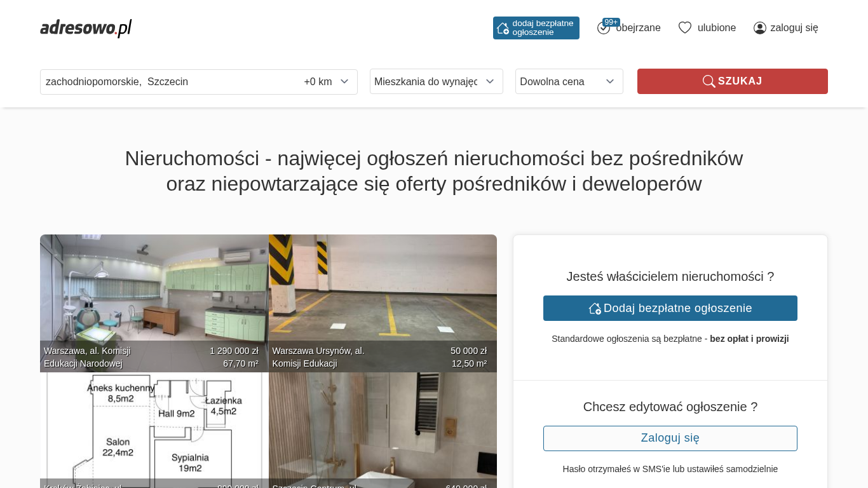868x488 pixels.
Task: Expand the +0 km distance dropdown
Action: click(326, 82)
